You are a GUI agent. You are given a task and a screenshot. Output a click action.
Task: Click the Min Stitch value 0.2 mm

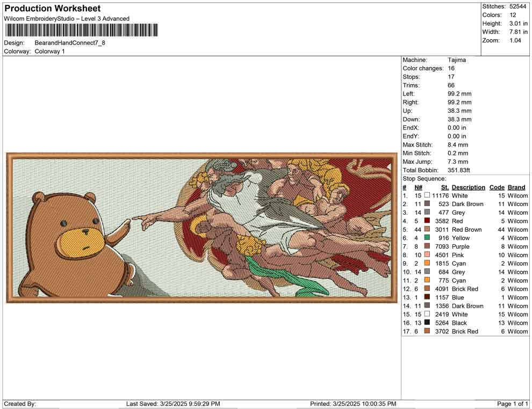click(x=458, y=153)
